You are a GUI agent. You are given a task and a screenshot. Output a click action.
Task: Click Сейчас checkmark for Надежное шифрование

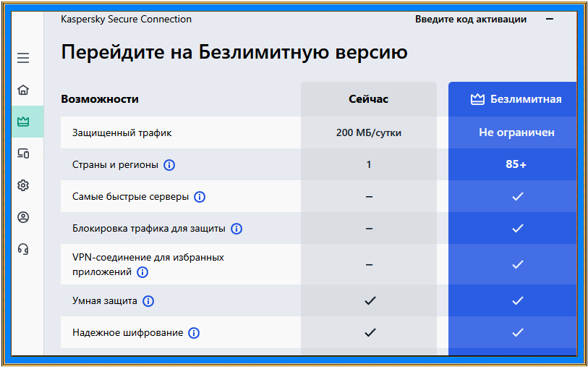coord(370,332)
